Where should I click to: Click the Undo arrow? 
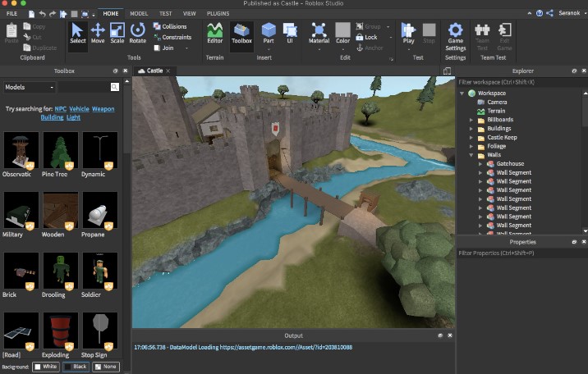(x=43, y=14)
